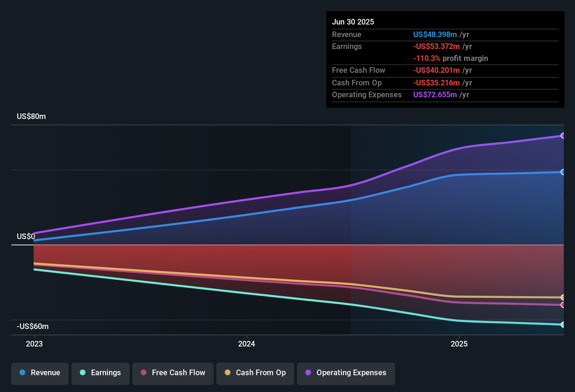575x392 pixels.
Task: Toggle the Operating Expenses series visibility
Action: click(x=346, y=373)
